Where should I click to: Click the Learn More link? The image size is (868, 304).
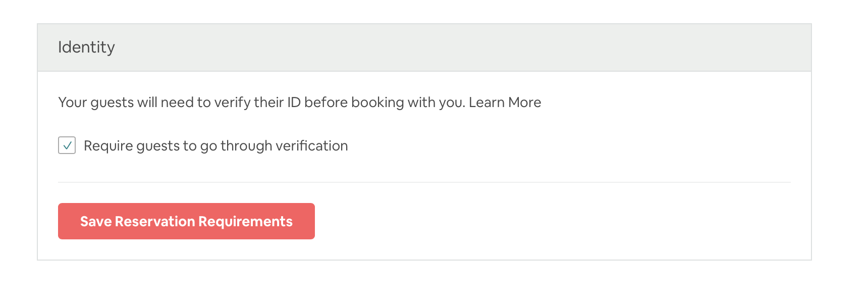coord(505,103)
